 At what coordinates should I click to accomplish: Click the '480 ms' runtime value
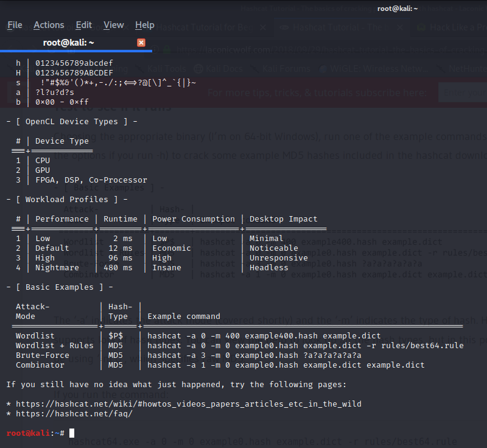click(117, 268)
